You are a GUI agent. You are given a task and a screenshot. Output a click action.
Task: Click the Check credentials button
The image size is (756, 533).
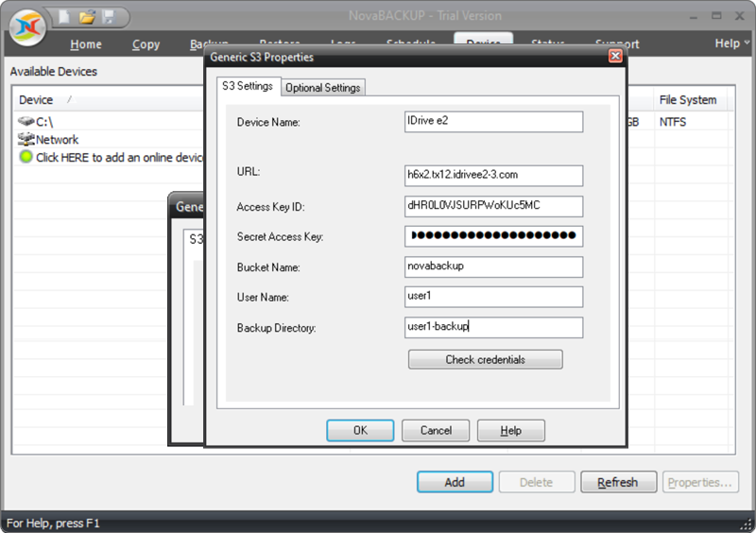[x=485, y=359]
